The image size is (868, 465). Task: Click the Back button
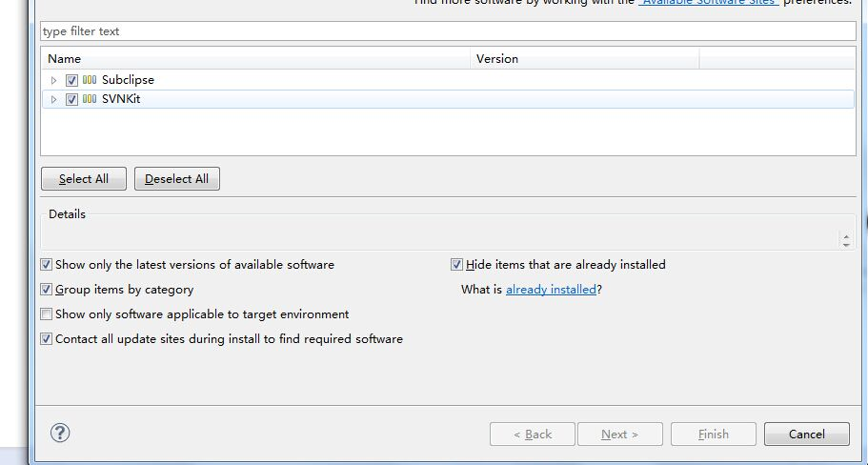(x=533, y=434)
